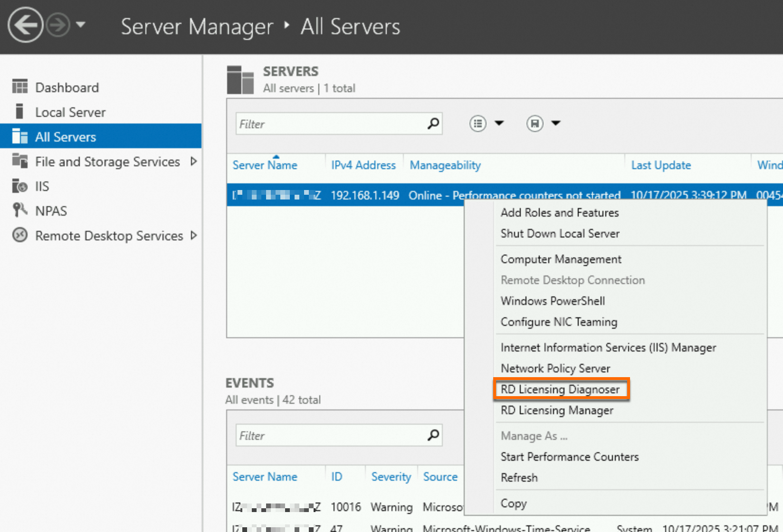This screenshot has width=783, height=532.
Task: Sort servers by IPv4 Address column
Action: click(x=363, y=165)
